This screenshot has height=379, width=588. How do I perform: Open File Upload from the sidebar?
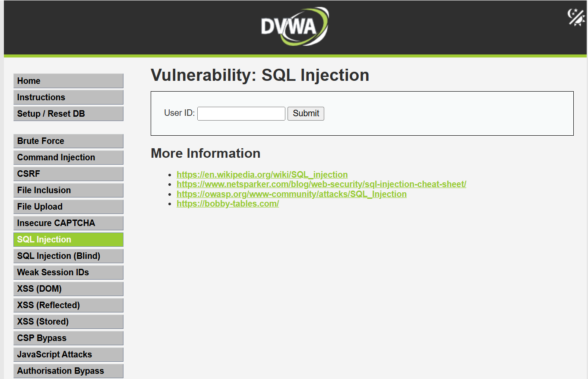pyautogui.click(x=68, y=207)
